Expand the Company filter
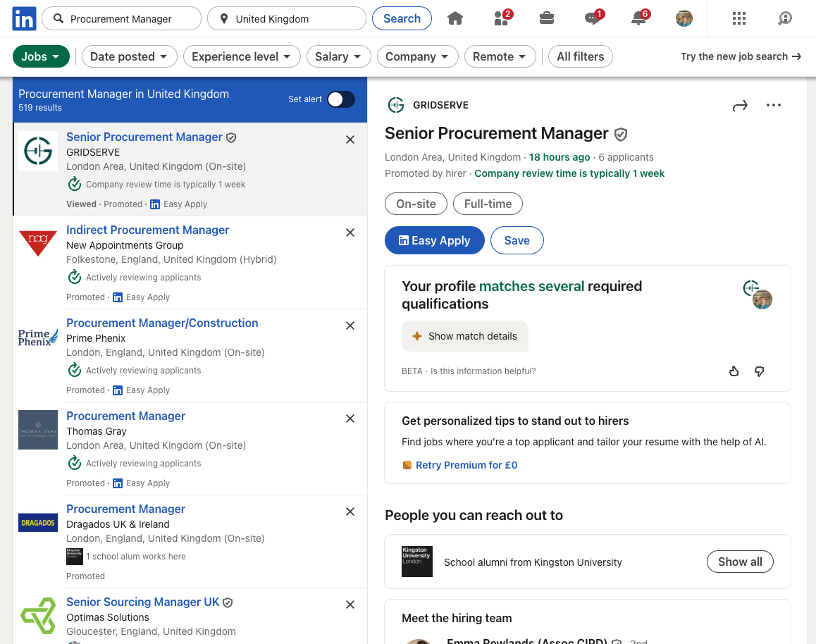 coord(417,56)
